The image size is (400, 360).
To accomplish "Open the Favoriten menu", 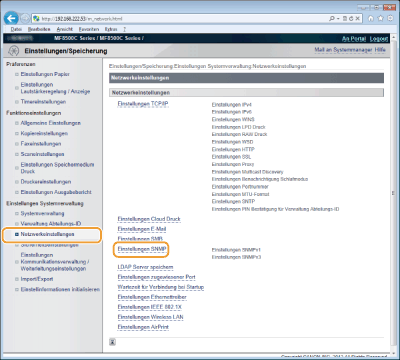I will click(x=89, y=29).
